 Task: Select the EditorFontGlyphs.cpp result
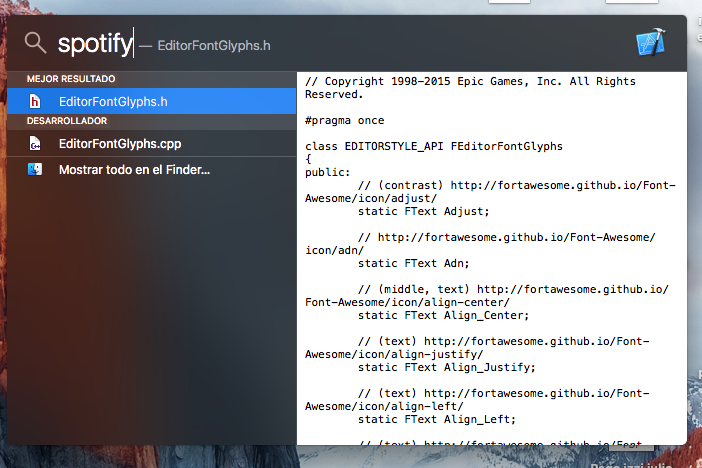(152, 143)
